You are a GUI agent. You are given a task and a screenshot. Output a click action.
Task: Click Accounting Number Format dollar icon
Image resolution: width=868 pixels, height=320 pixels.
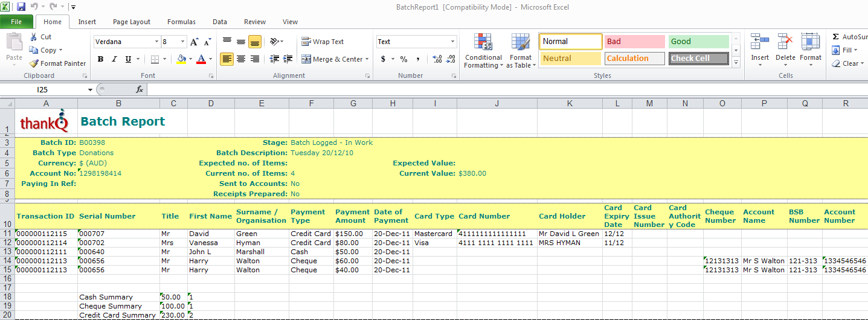click(383, 59)
